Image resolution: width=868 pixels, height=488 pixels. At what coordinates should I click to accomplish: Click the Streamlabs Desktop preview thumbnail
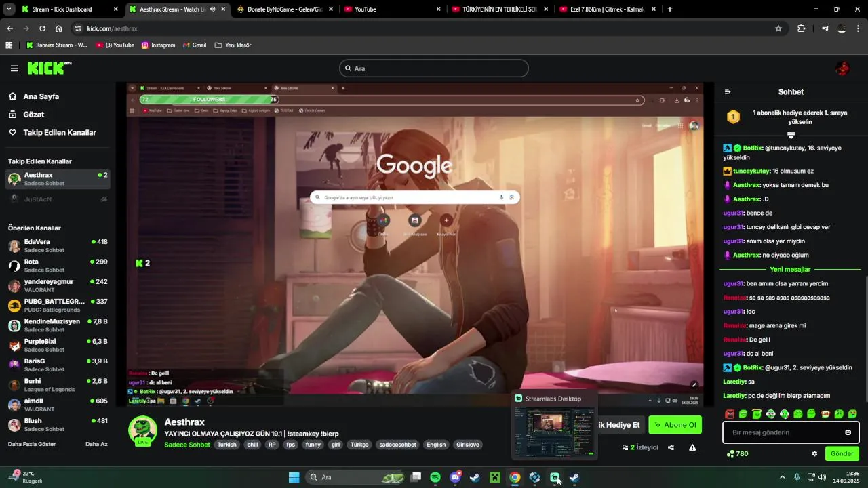[x=554, y=432]
